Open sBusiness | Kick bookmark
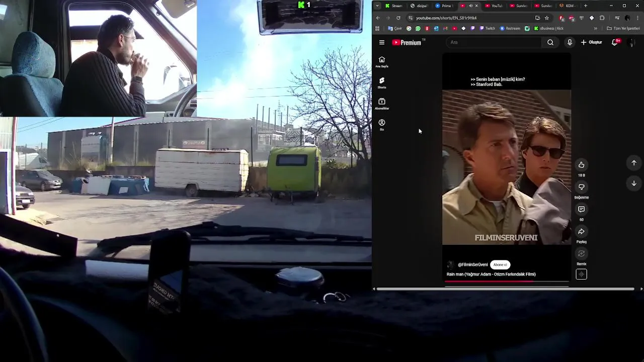This screenshot has height=362, width=644. coord(548,28)
